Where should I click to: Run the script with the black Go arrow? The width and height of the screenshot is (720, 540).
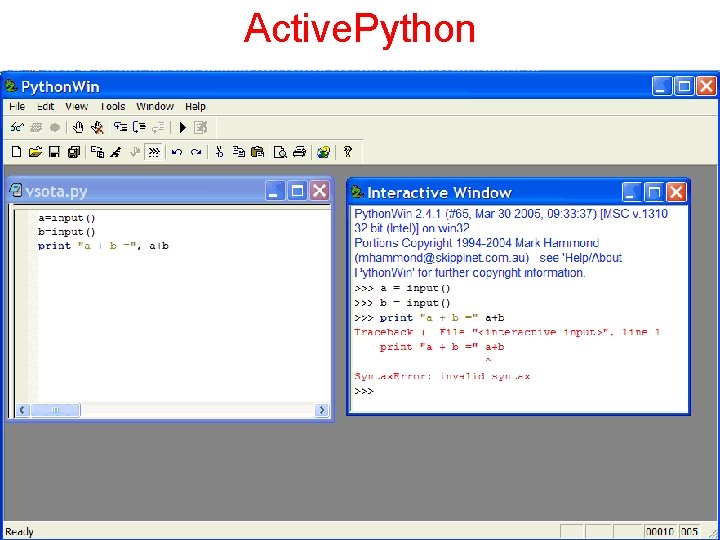pos(182,127)
